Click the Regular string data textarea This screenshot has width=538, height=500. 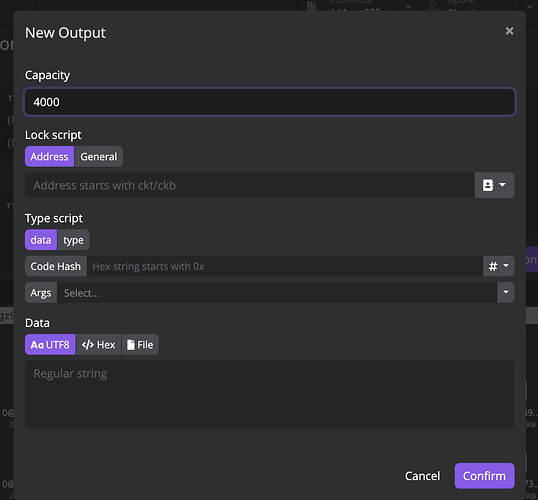(270, 394)
